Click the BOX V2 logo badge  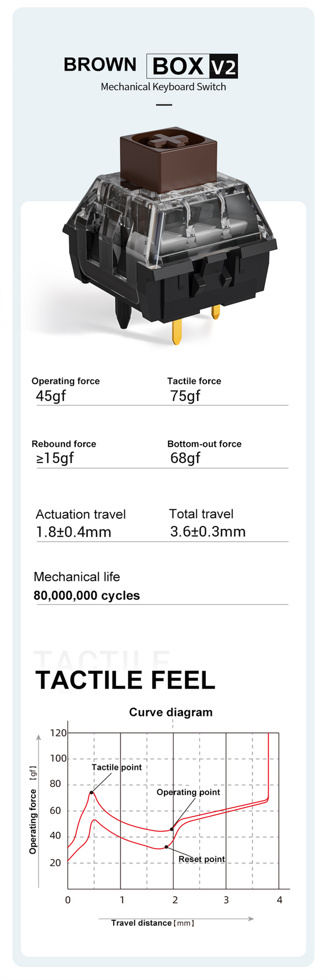(192, 66)
